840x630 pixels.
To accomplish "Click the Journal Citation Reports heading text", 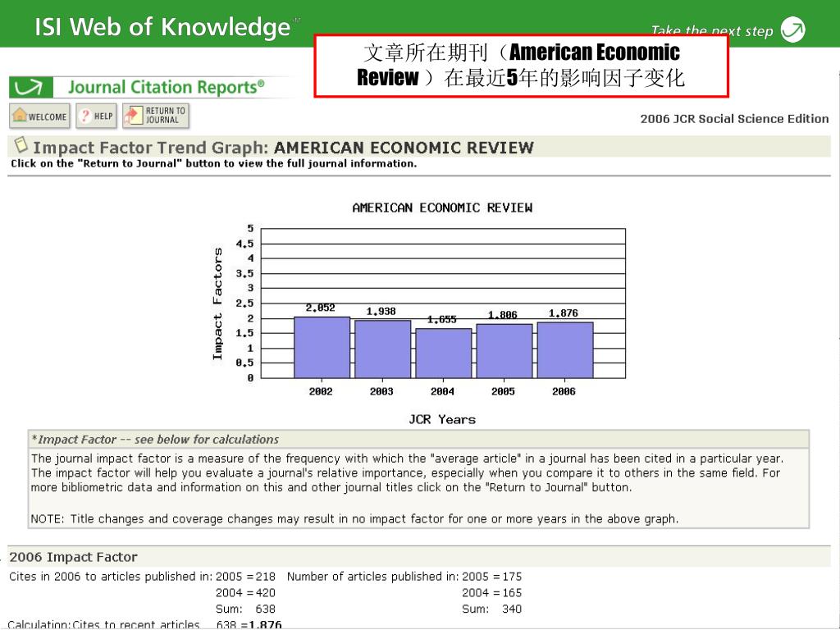I will click(x=166, y=87).
